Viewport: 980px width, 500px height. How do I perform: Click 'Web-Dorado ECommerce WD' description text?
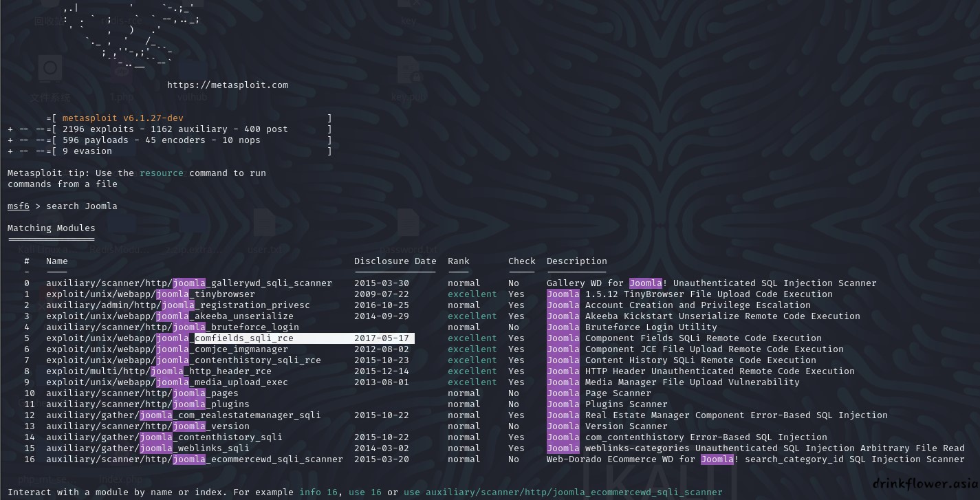tap(756, 459)
